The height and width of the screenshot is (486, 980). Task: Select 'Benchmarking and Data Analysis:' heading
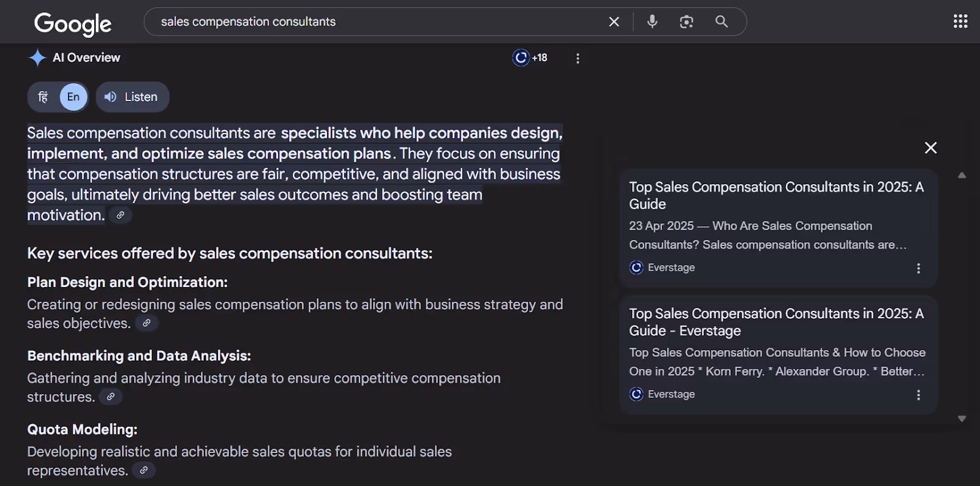click(139, 356)
